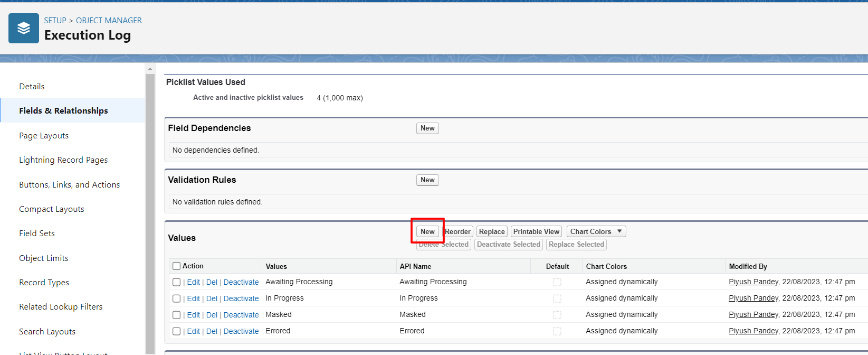The image size is (868, 355).
Task: Click the Object Manager layers icon
Action: (x=24, y=29)
